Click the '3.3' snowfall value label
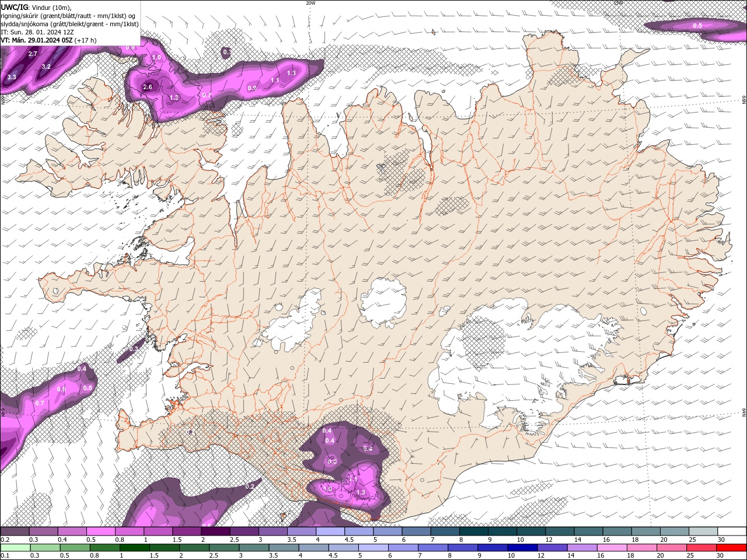The height and width of the screenshot is (560, 747). click(12, 77)
